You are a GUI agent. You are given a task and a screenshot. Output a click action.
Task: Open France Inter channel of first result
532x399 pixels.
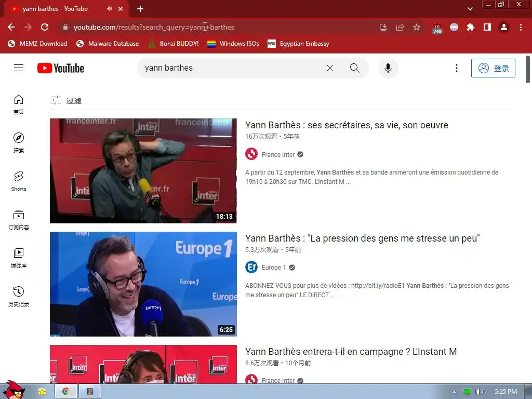278,155
